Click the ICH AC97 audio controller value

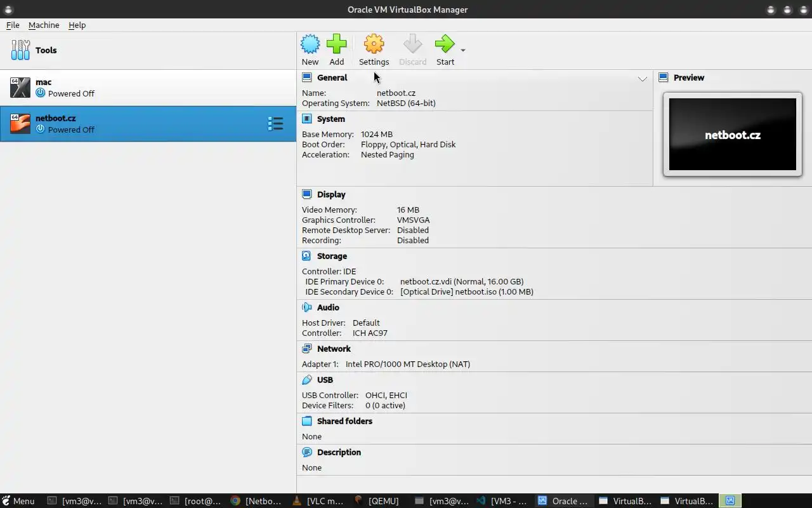point(370,333)
